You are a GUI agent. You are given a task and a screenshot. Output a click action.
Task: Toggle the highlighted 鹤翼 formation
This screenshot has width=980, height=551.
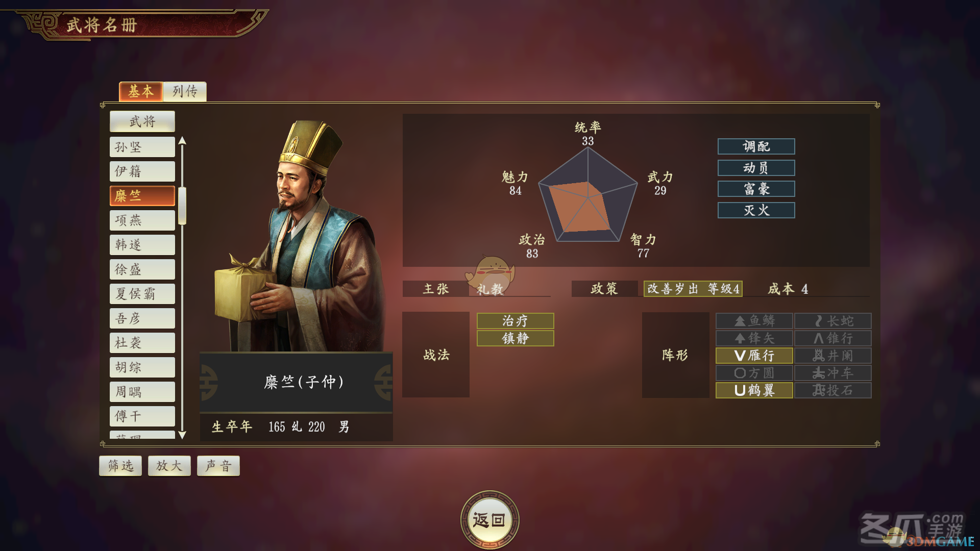[754, 390]
